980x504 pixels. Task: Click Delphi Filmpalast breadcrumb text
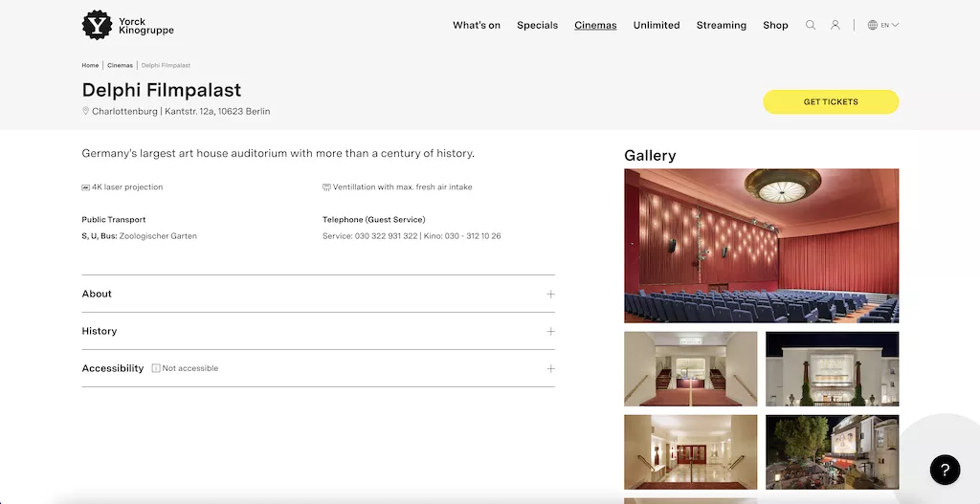(166, 66)
